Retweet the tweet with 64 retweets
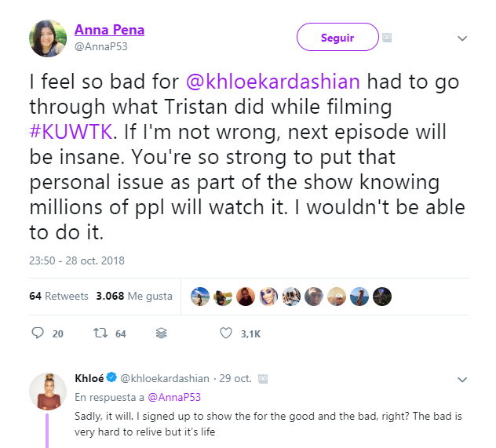 point(99,333)
